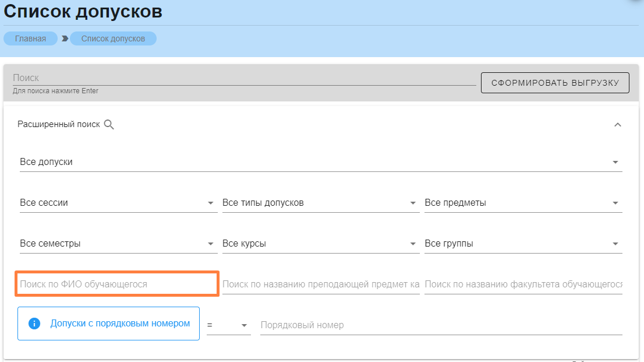Click the search by teaching department field
Screen dimensions: 644x362
(x=320, y=284)
